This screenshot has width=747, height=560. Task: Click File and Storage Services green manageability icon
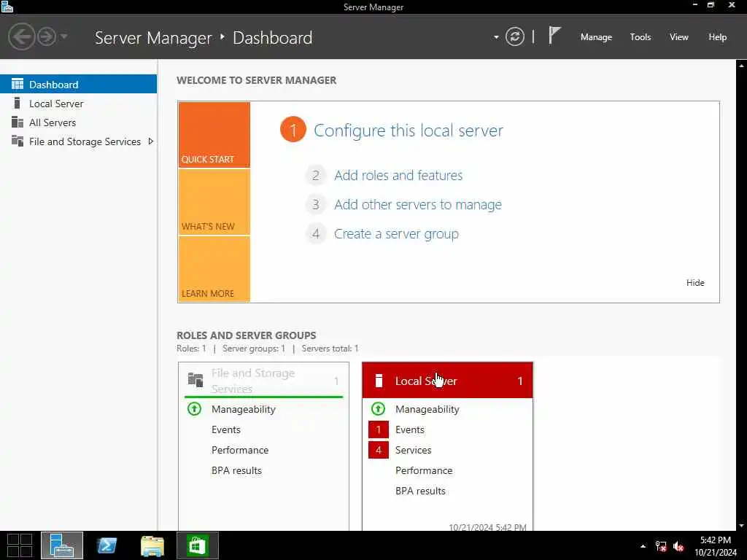[194, 409]
